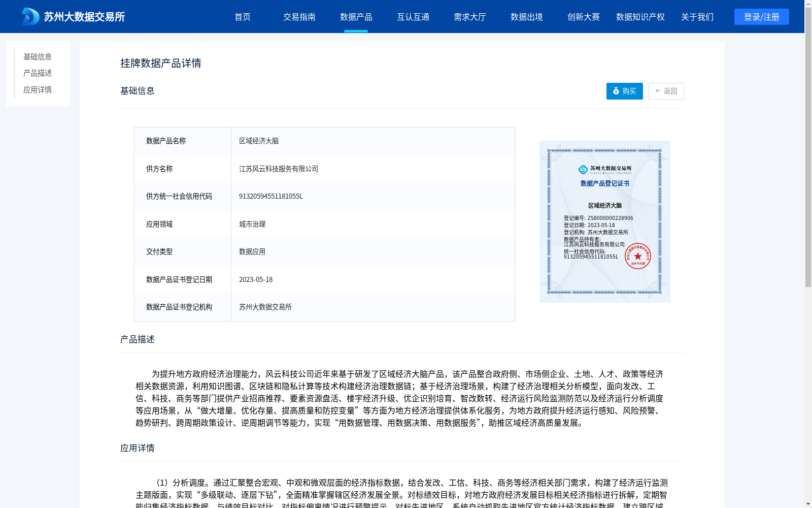This screenshot has height=508, width=812.
Task: Open the 数据产品登记证书 certificate image
Action: tap(605, 221)
